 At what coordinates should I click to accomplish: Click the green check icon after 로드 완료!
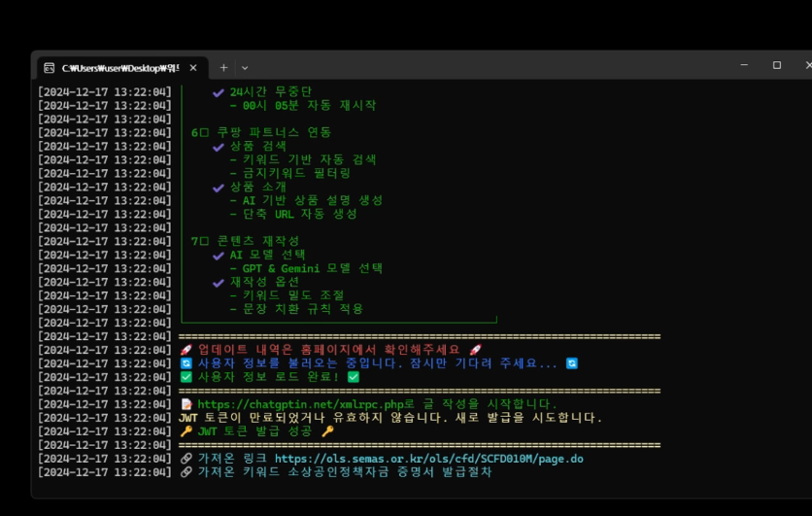(x=354, y=377)
